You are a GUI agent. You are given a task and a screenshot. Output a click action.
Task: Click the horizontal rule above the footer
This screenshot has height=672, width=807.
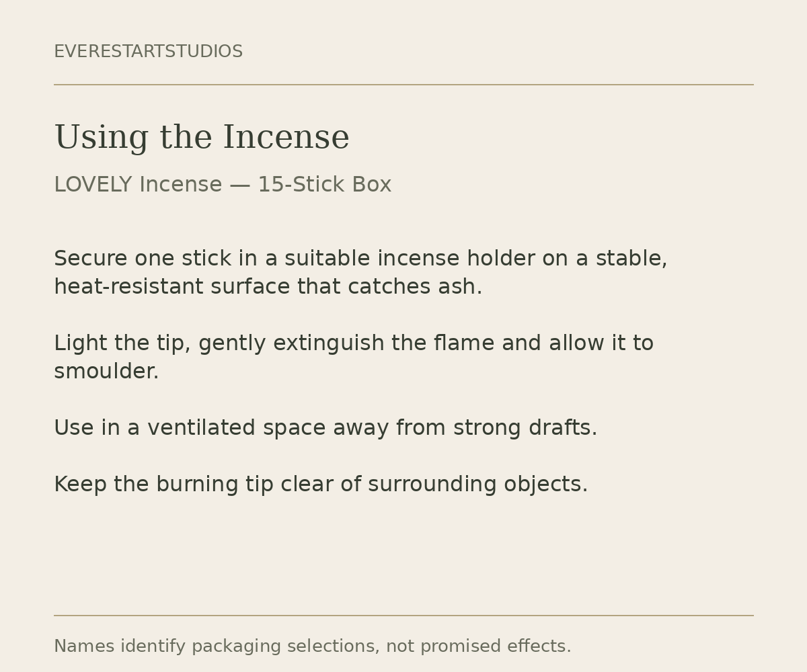(x=403, y=616)
